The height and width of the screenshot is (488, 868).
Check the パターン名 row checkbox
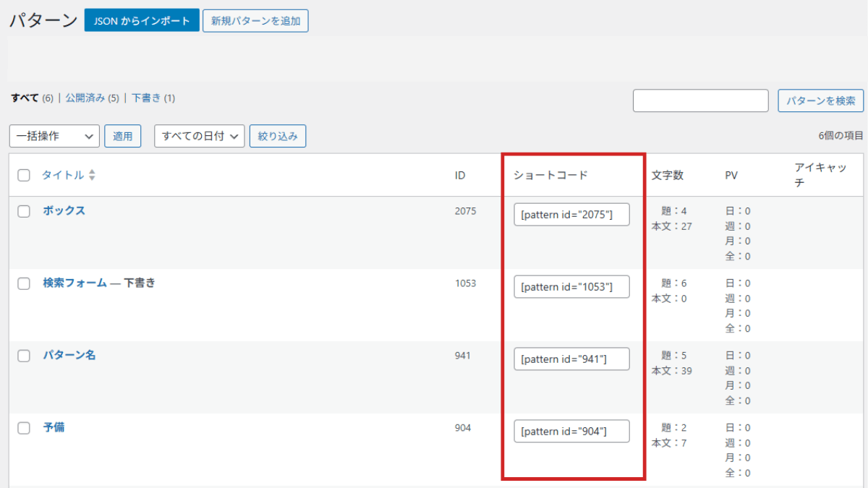[24, 356]
